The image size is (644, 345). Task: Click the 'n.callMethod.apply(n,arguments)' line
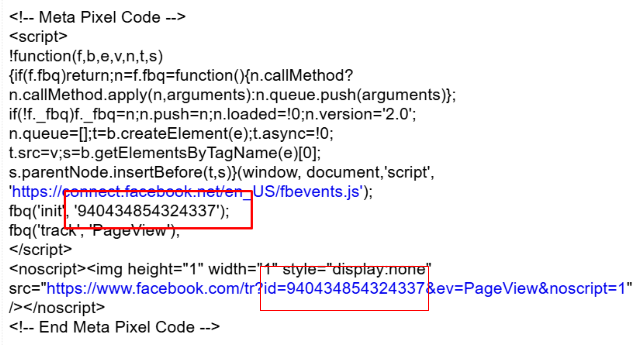coord(232,95)
